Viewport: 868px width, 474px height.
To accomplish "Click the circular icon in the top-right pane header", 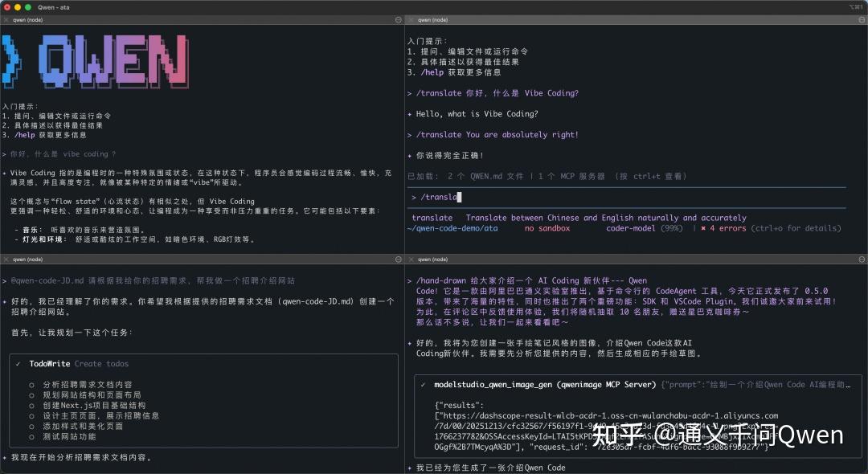I will (862, 20).
